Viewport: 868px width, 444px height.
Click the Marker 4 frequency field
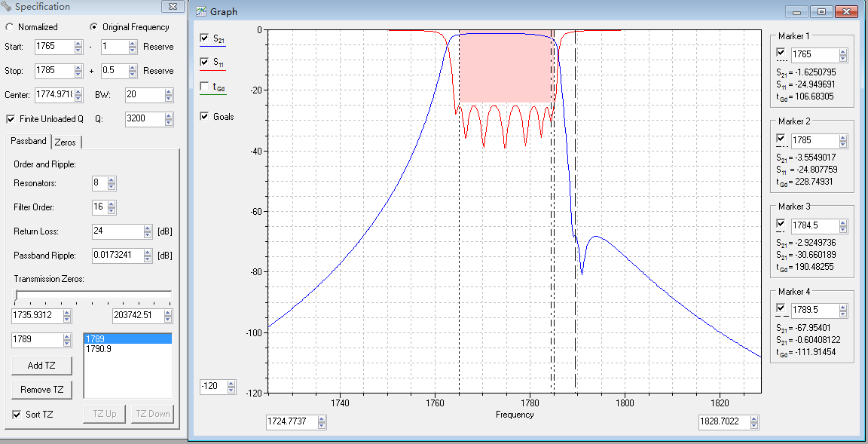tap(812, 310)
